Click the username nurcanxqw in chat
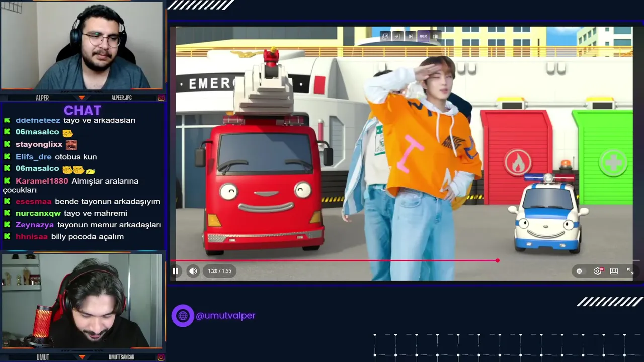644x362 pixels. click(38, 213)
